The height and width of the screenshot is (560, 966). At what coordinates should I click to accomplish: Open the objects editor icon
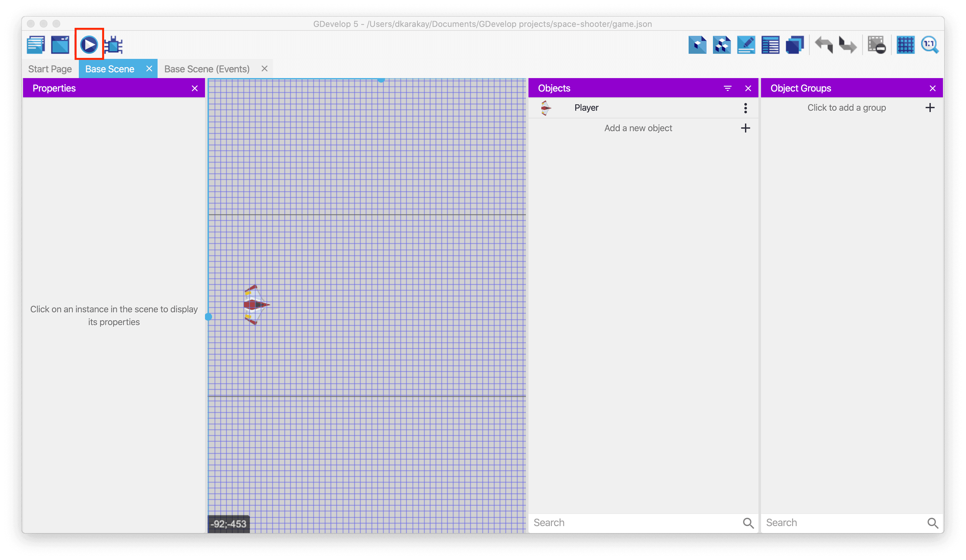tap(697, 45)
